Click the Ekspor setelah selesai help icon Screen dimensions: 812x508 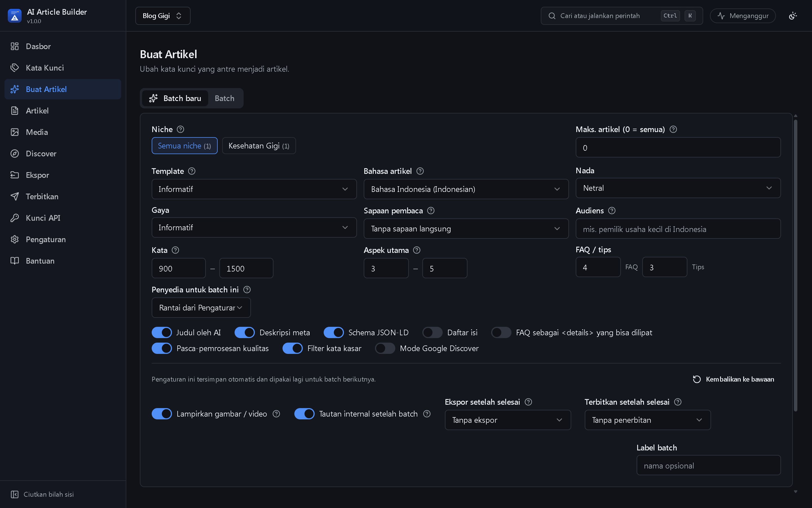pyautogui.click(x=528, y=402)
